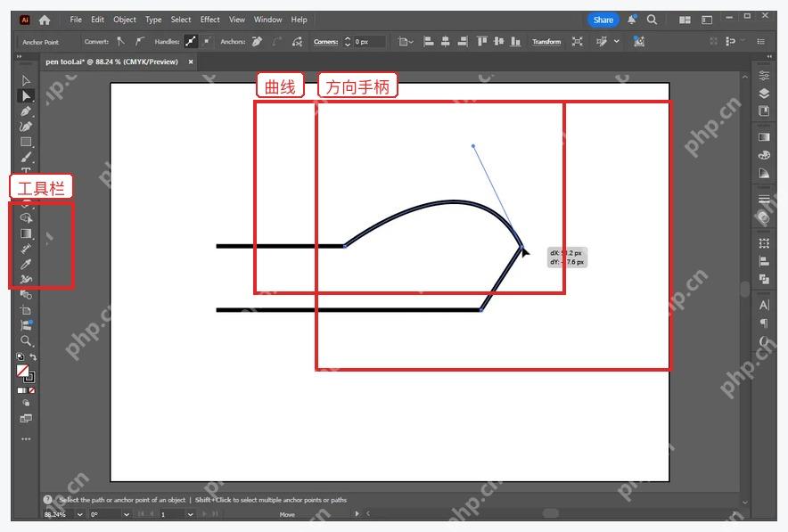Click the Home icon
Screen dimensions: 788x532
click(45, 20)
